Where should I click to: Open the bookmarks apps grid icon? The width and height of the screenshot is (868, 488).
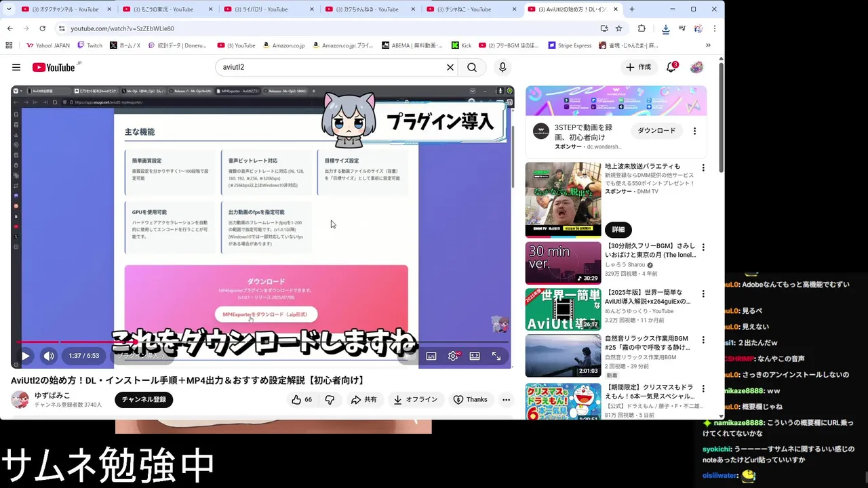pyautogui.click(x=9, y=45)
